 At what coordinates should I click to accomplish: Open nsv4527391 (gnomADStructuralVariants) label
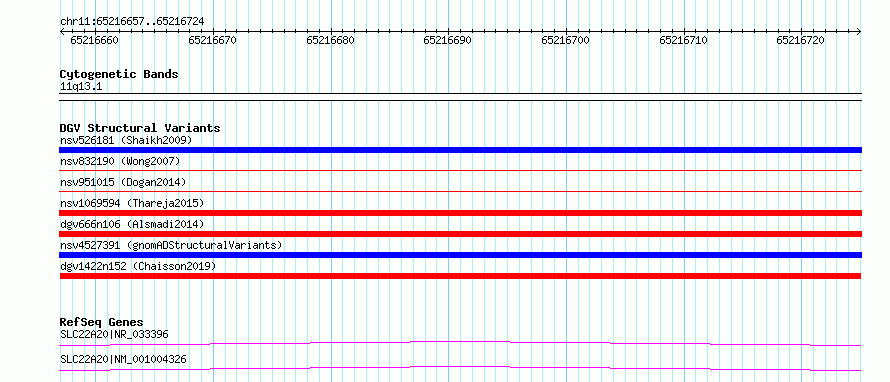click(x=171, y=245)
